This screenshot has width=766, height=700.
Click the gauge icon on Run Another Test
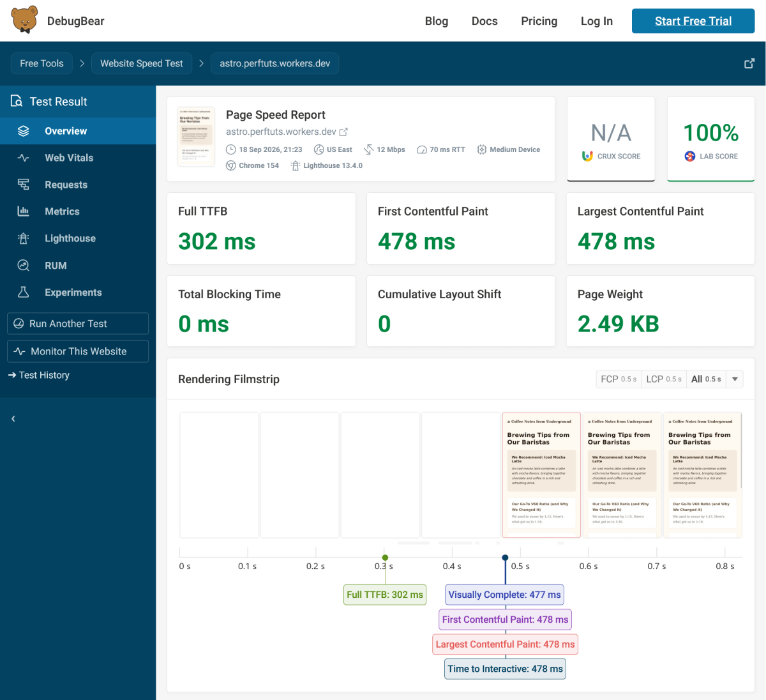(19, 323)
